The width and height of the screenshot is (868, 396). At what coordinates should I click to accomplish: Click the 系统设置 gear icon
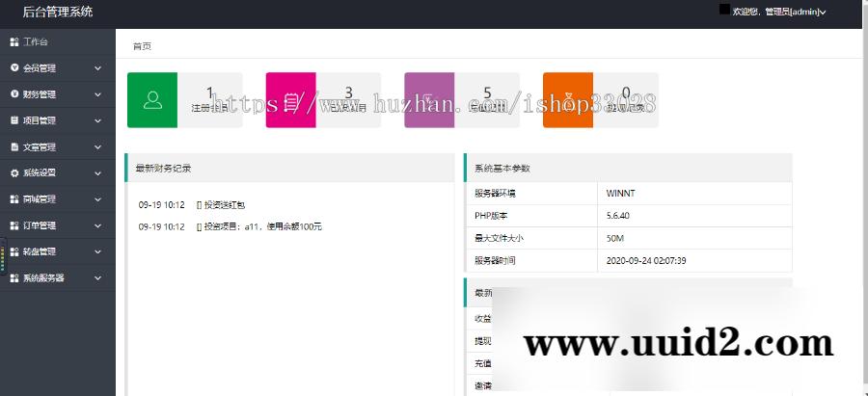point(14,173)
